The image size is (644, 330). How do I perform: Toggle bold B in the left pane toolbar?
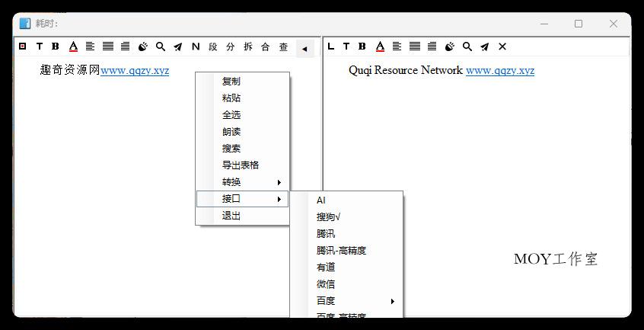[56, 46]
